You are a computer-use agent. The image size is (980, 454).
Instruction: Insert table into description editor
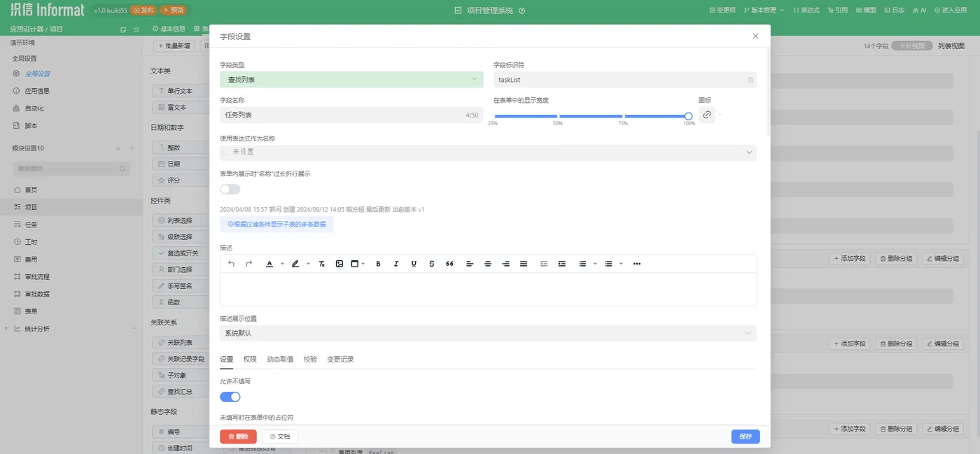click(x=354, y=264)
